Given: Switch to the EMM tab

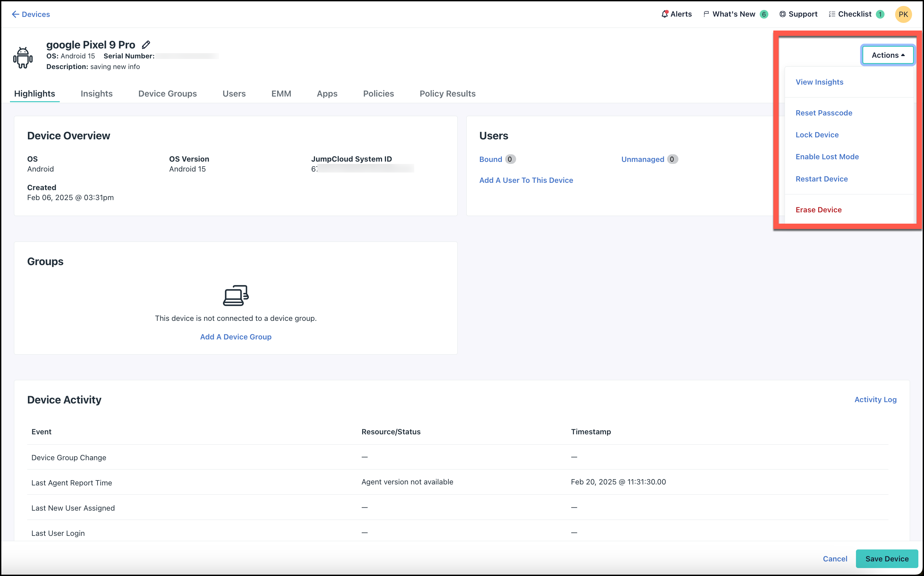Looking at the screenshot, I should (x=281, y=93).
